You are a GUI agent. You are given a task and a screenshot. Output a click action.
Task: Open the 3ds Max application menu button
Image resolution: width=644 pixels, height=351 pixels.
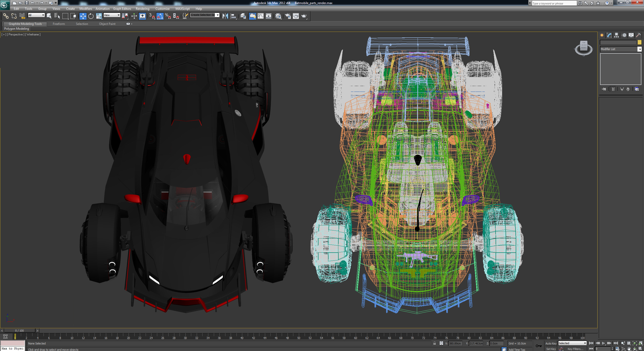pos(5,5)
